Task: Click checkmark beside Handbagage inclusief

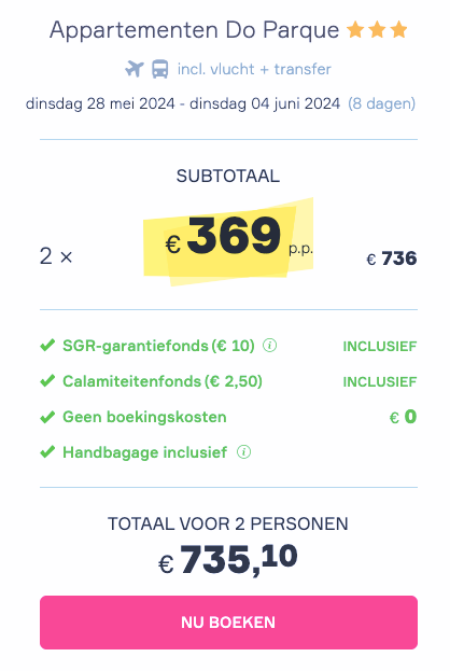Action: tap(47, 452)
